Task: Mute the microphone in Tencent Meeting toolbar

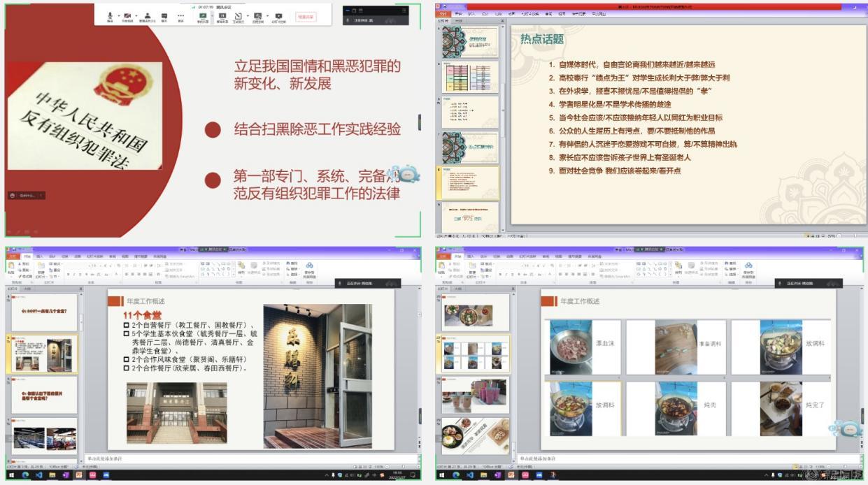Action: (x=110, y=15)
